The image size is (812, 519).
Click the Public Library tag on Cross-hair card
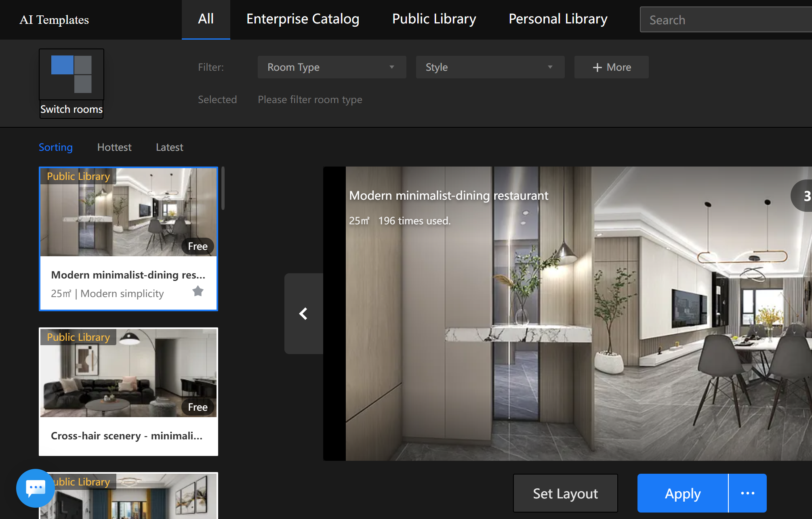pos(78,337)
